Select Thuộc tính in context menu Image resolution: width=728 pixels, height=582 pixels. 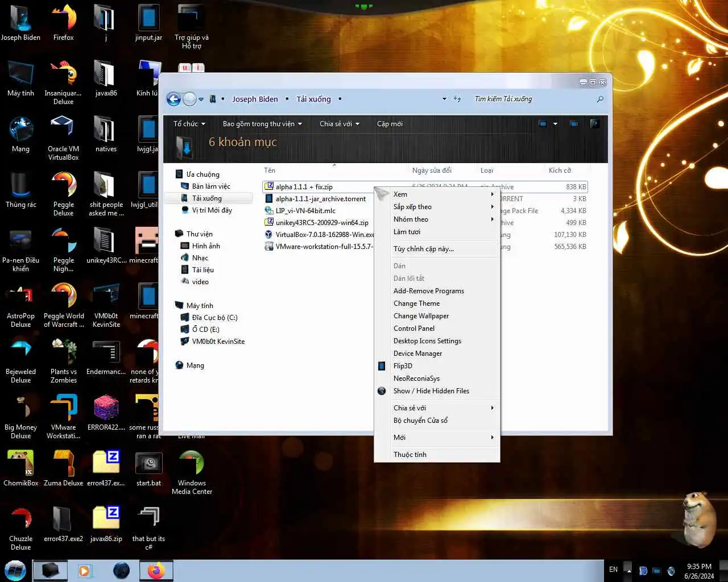point(437,455)
